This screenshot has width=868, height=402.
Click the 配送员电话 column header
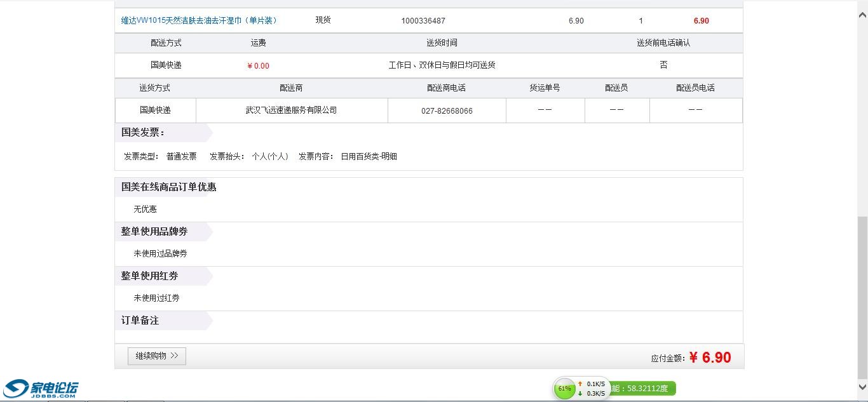[x=695, y=88]
